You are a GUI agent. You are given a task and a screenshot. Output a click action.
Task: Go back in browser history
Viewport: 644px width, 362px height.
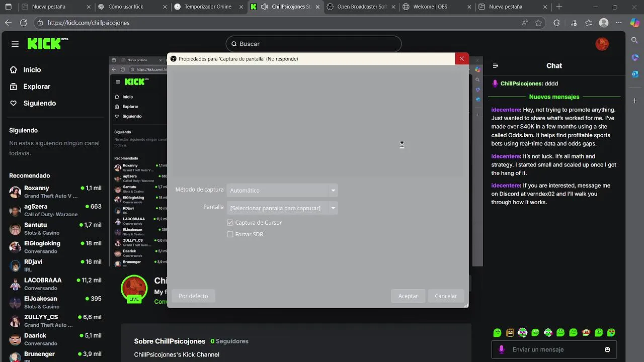pos(8,23)
